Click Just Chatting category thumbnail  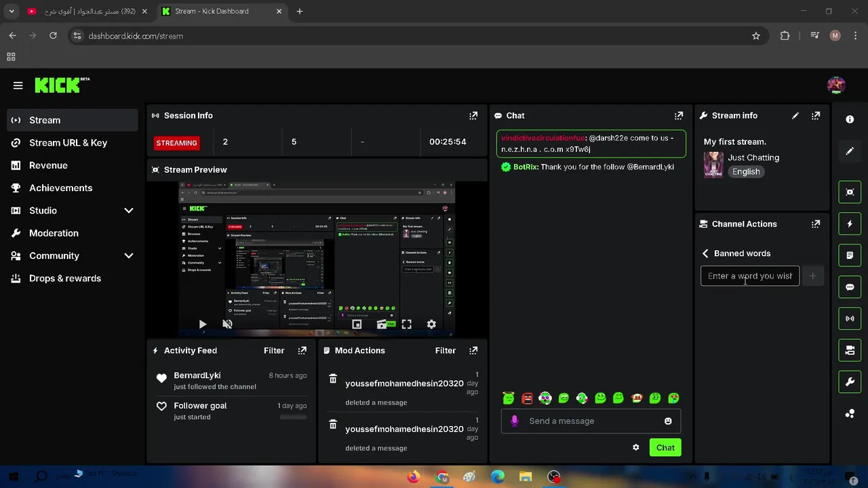click(x=713, y=165)
